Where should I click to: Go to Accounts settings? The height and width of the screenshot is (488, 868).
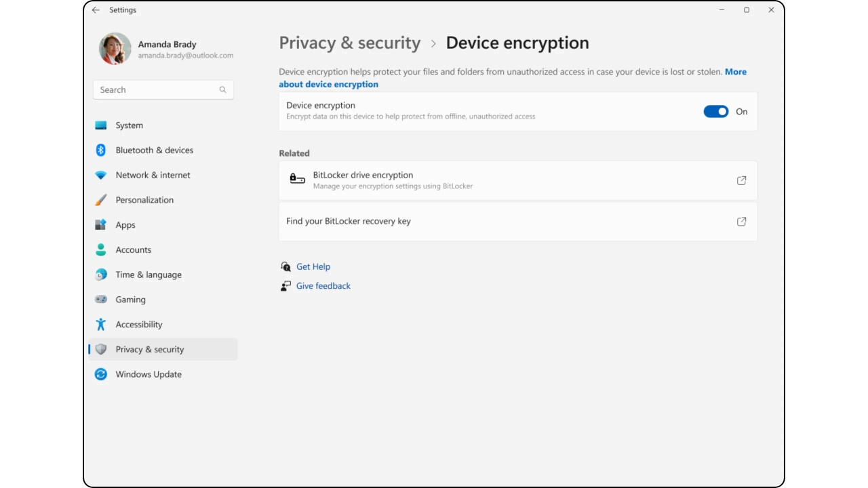tap(133, 250)
